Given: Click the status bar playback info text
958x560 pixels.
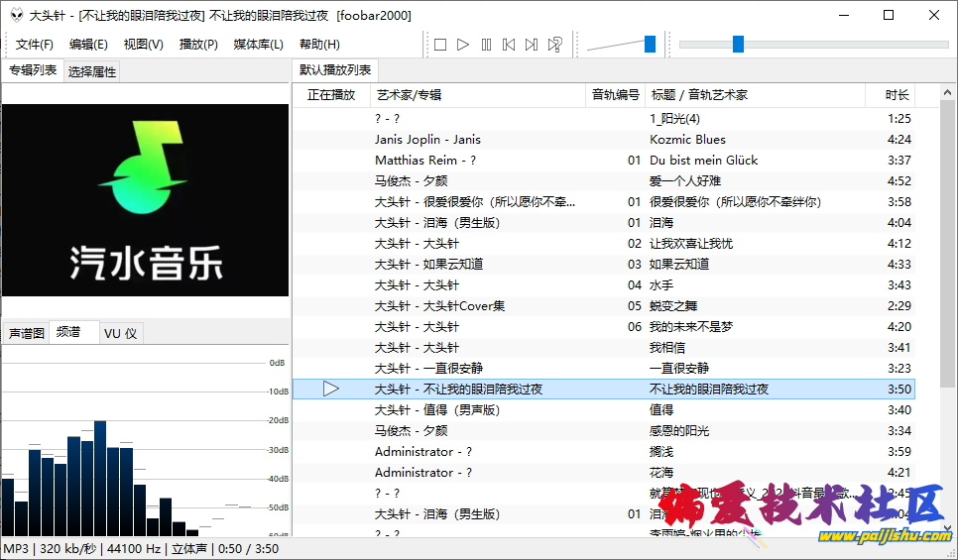Looking at the screenshot, I should (x=141, y=548).
